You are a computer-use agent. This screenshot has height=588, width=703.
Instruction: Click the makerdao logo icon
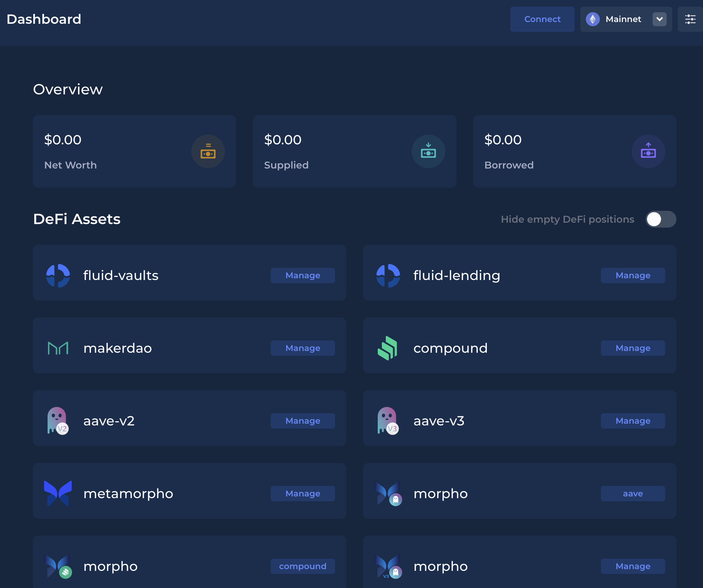coord(58,348)
